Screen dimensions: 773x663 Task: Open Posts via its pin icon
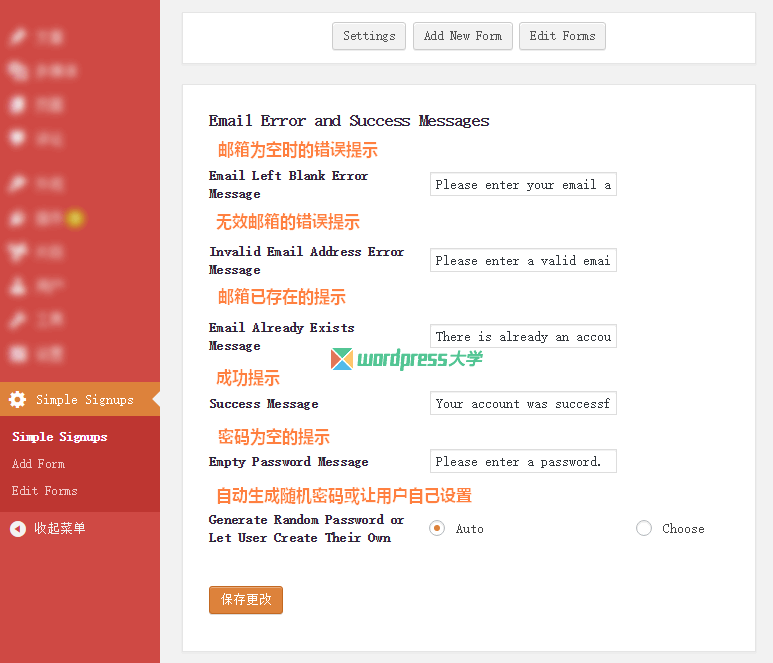click(17, 37)
